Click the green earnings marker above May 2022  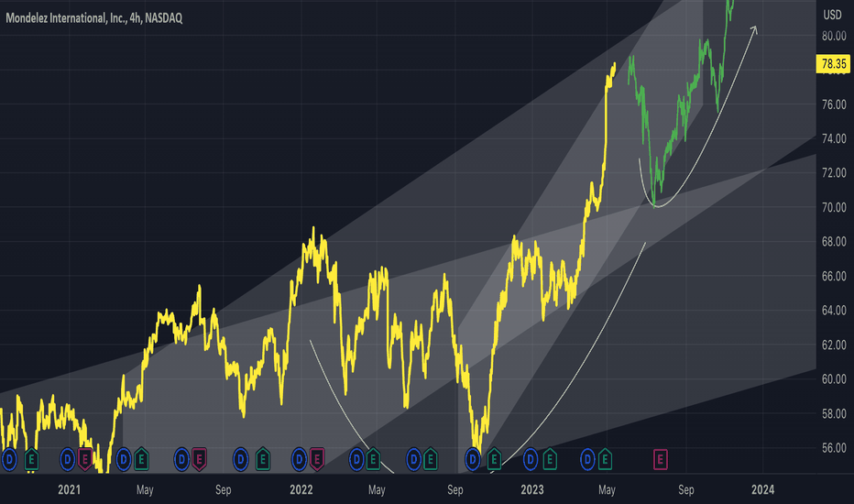374,459
